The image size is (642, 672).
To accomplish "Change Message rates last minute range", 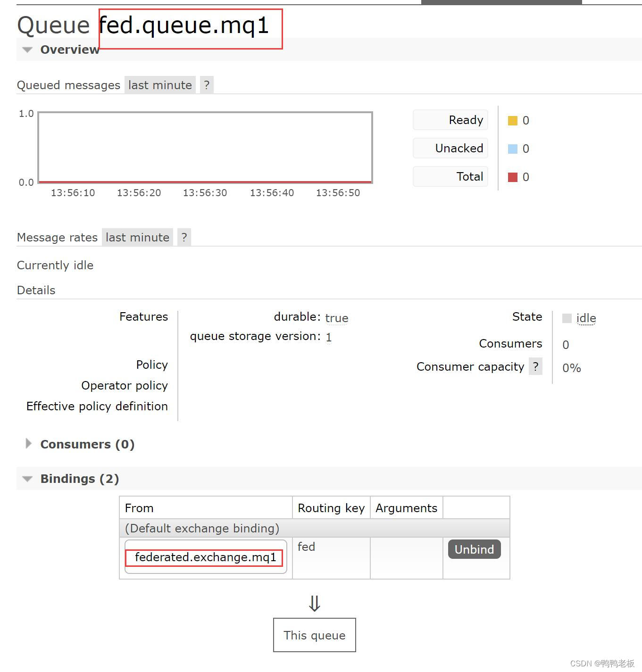I will (137, 237).
